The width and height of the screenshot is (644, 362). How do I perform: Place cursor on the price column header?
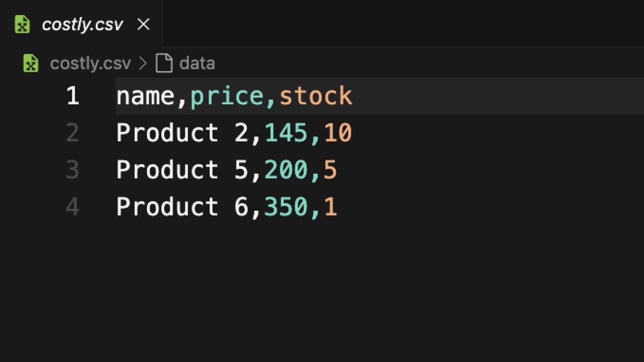coord(227,96)
